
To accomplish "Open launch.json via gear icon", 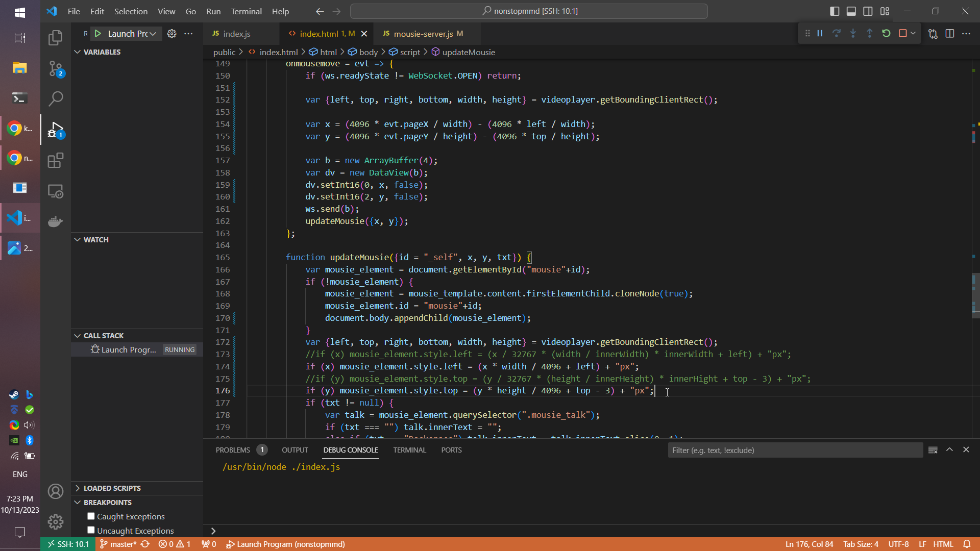I will (x=172, y=34).
